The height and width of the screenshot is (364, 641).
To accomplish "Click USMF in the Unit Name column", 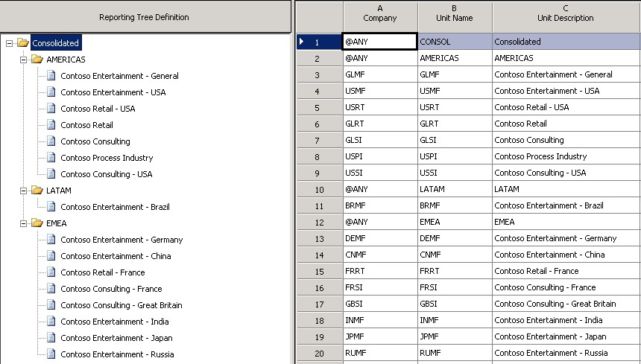I will click(455, 91).
